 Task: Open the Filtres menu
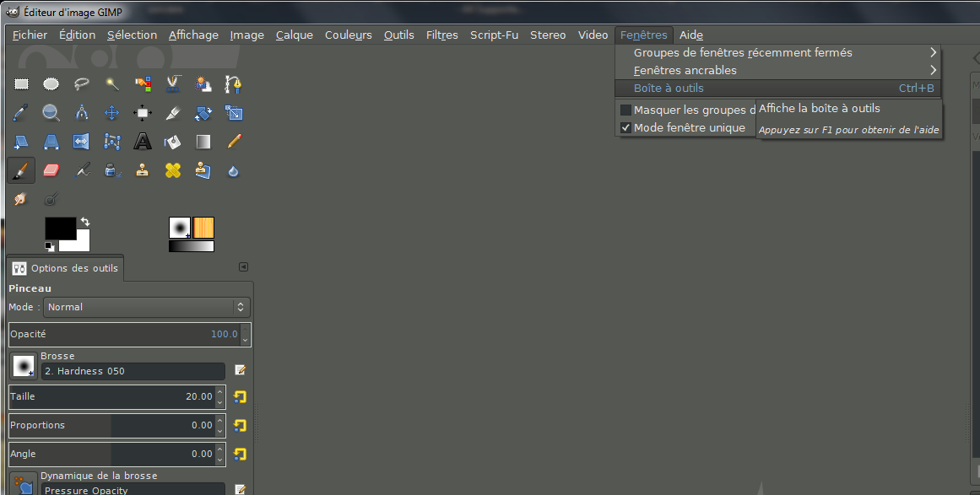coord(441,35)
